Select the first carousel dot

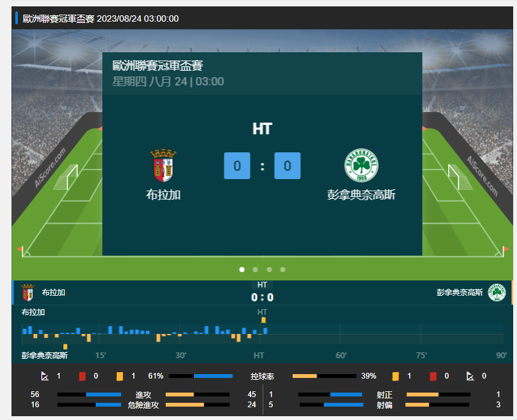[x=242, y=270]
